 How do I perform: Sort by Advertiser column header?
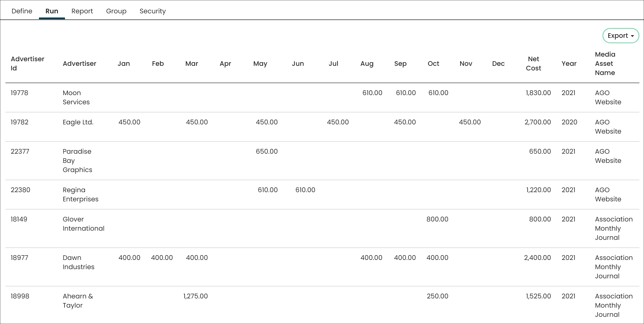pyautogui.click(x=79, y=63)
